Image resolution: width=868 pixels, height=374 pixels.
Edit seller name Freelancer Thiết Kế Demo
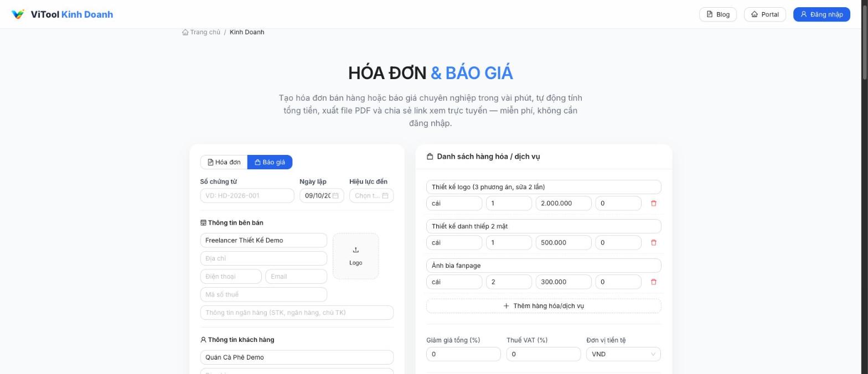tap(263, 240)
